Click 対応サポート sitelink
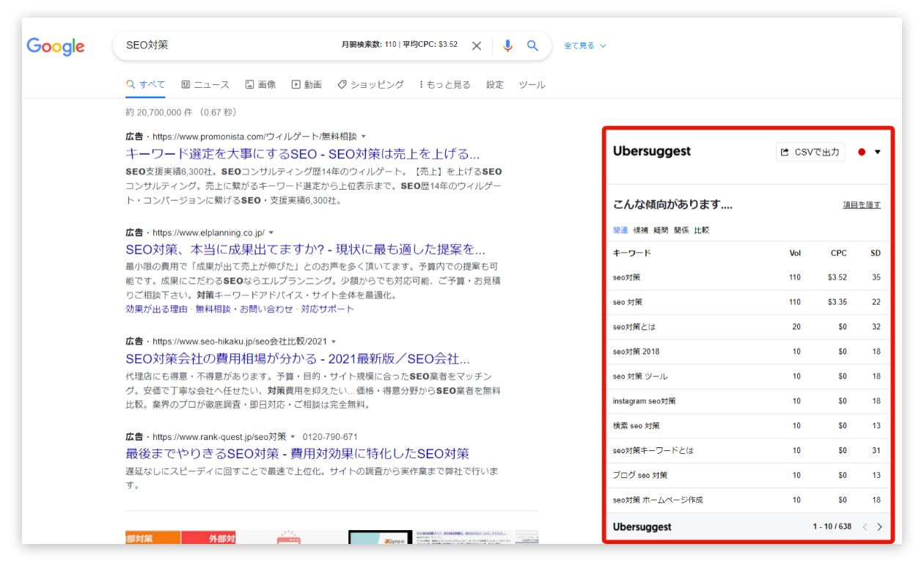The height and width of the screenshot is (566, 924). pos(327,309)
